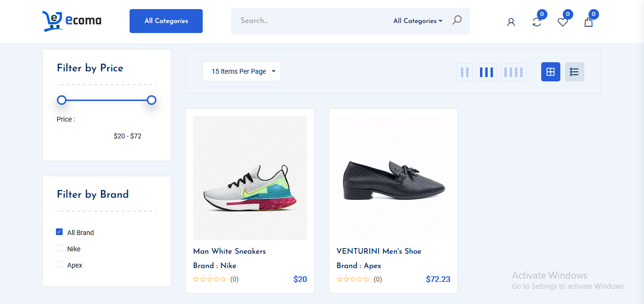Rate Man White Sneakers with stars
644x304 pixels.
coord(209,279)
